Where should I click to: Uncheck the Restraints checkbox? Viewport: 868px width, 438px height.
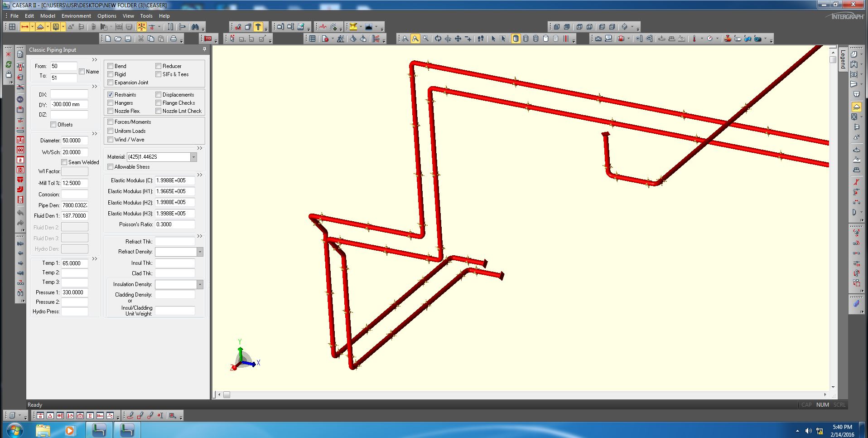(110, 95)
